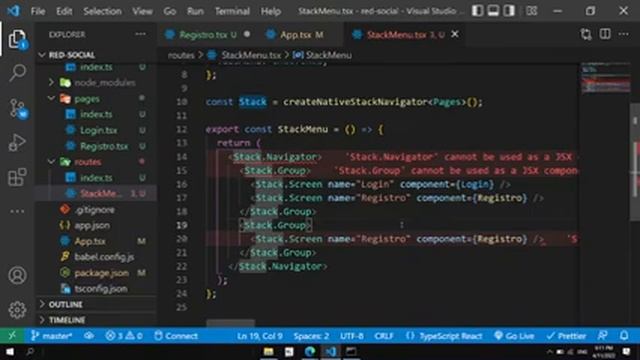640x360 pixels.
Task: Show additional views ellipsis in activity bar
Action: point(17,211)
